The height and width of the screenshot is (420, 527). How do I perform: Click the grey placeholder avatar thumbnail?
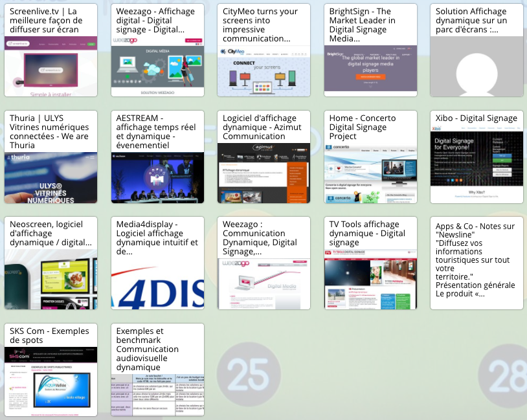coord(477,67)
